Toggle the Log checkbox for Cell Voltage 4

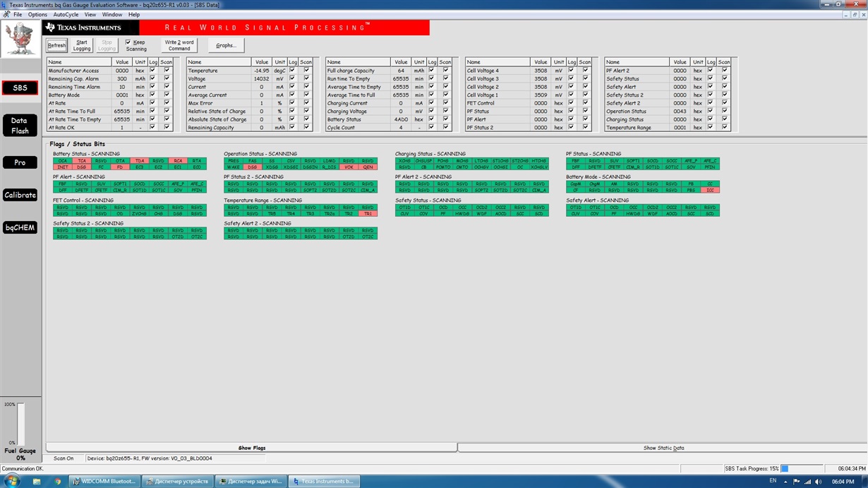point(571,71)
